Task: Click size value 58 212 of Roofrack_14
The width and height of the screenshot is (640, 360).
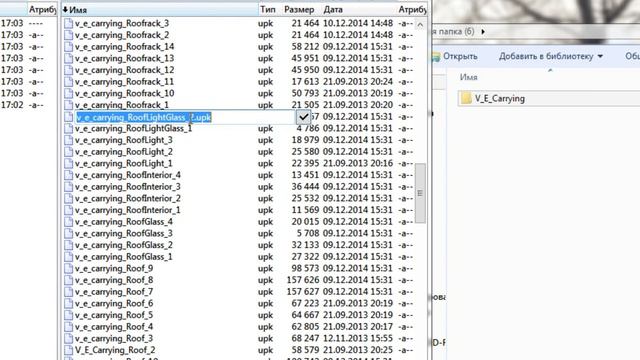Action: 305,47
